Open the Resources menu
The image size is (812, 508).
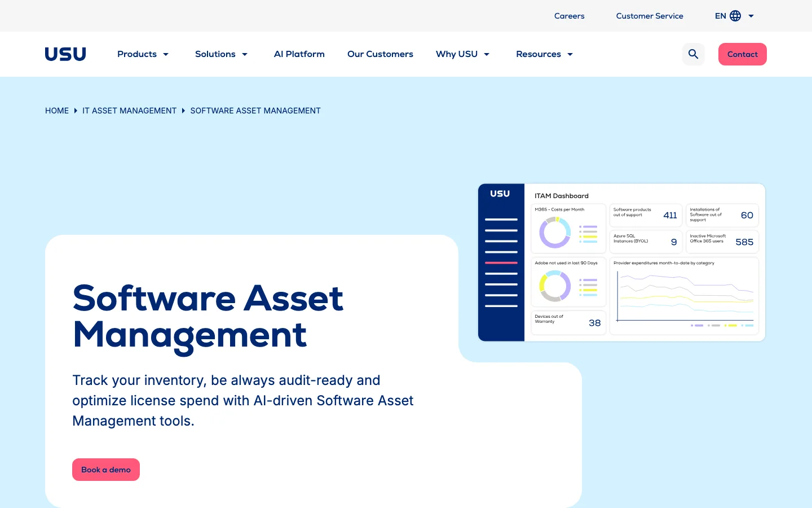(x=539, y=54)
